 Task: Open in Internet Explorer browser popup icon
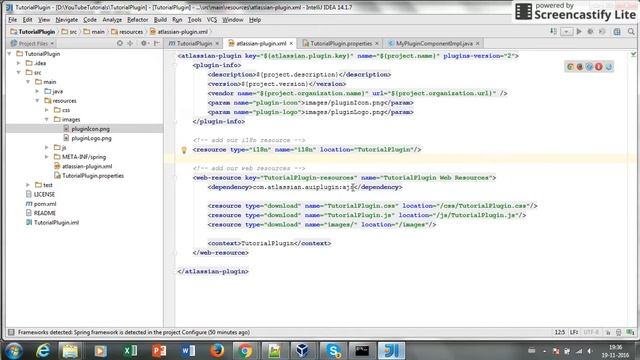tap(608, 67)
